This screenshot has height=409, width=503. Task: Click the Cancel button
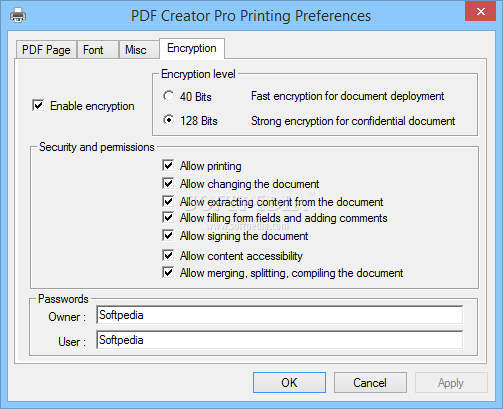(x=370, y=383)
